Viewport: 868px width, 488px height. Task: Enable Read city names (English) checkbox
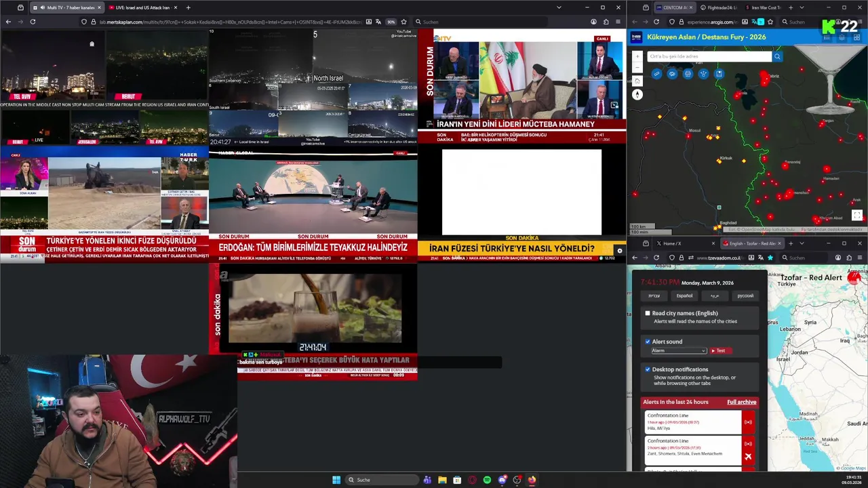pos(648,313)
